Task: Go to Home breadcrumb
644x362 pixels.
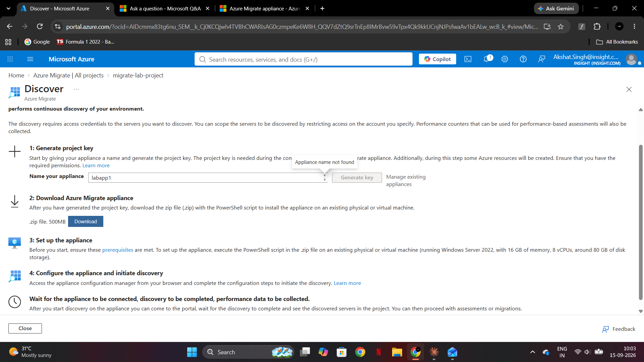Action: click(16, 75)
